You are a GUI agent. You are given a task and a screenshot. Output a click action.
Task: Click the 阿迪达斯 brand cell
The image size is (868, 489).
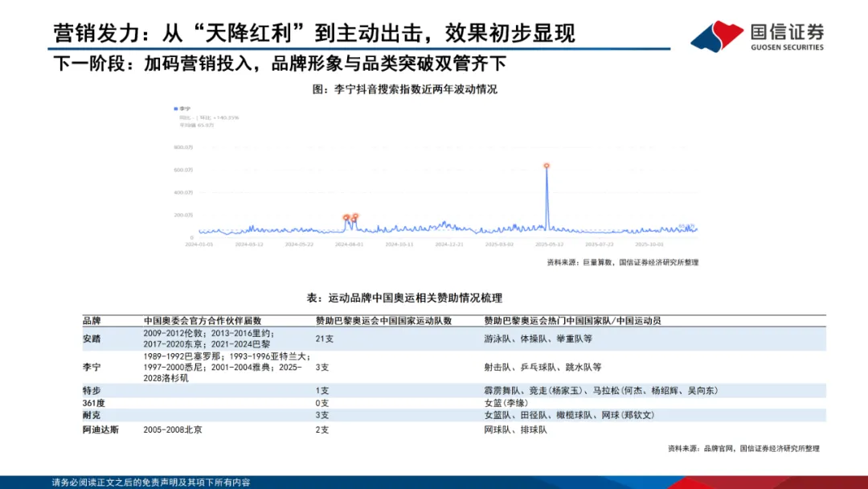point(100,429)
